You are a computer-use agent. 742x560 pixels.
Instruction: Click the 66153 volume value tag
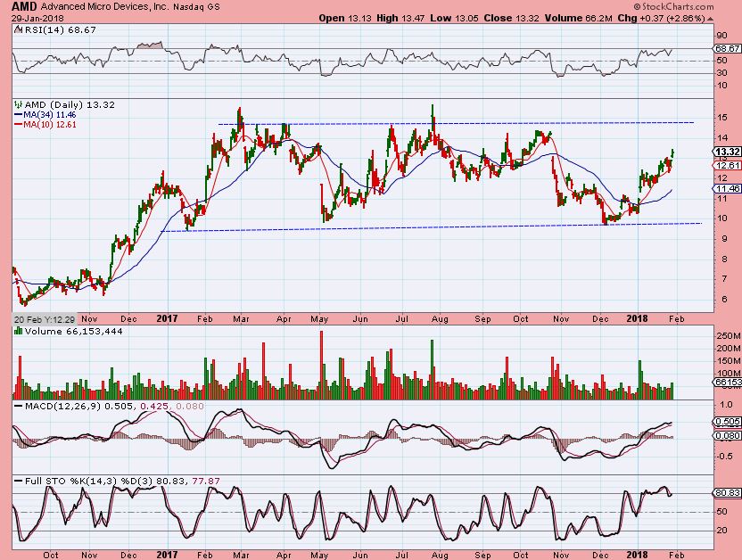(728, 383)
